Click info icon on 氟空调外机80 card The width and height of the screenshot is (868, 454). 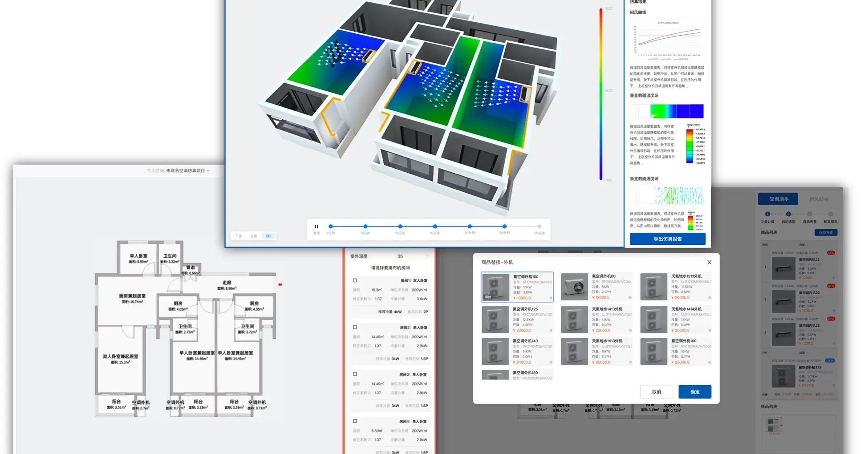[x=630, y=297]
